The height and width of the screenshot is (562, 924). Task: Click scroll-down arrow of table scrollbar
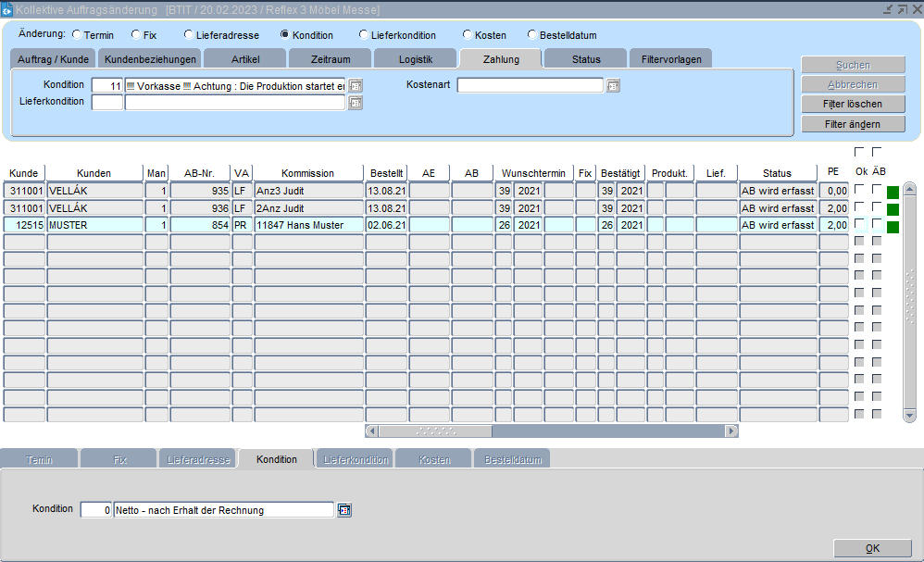(x=909, y=416)
